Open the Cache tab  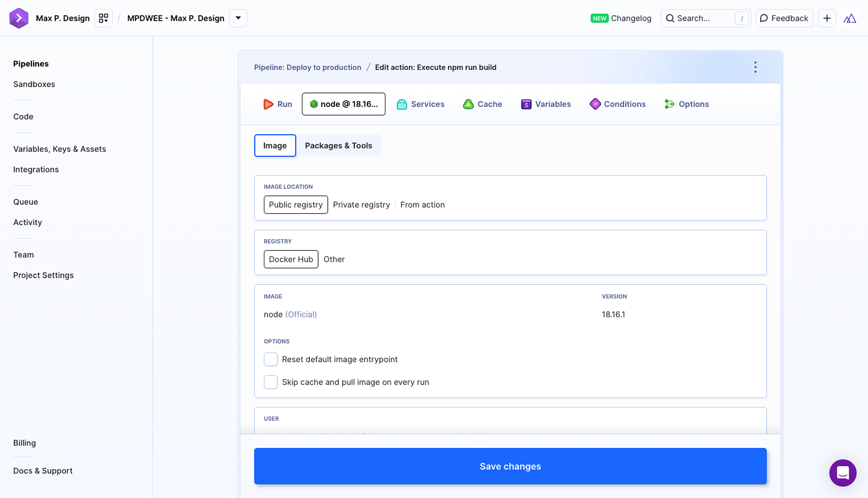pyautogui.click(x=483, y=104)
